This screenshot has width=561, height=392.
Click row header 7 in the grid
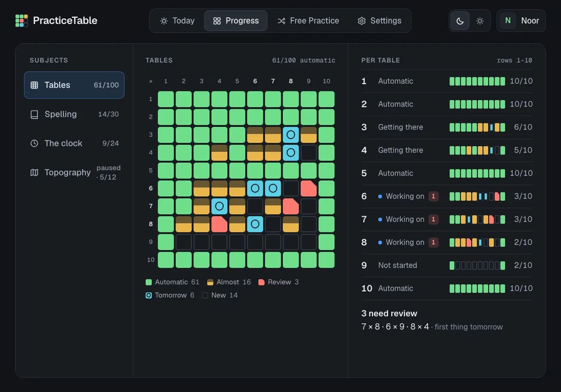click(151, 206)
